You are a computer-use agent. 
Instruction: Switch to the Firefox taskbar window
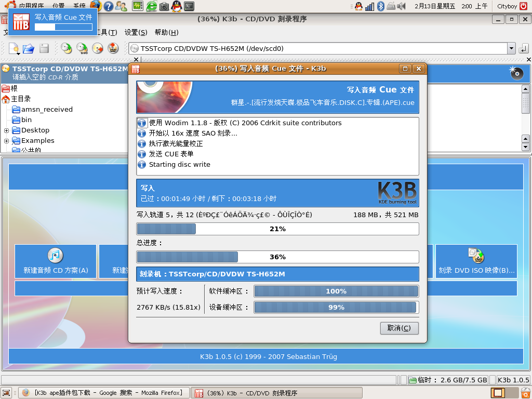click(x=103, y=393)
